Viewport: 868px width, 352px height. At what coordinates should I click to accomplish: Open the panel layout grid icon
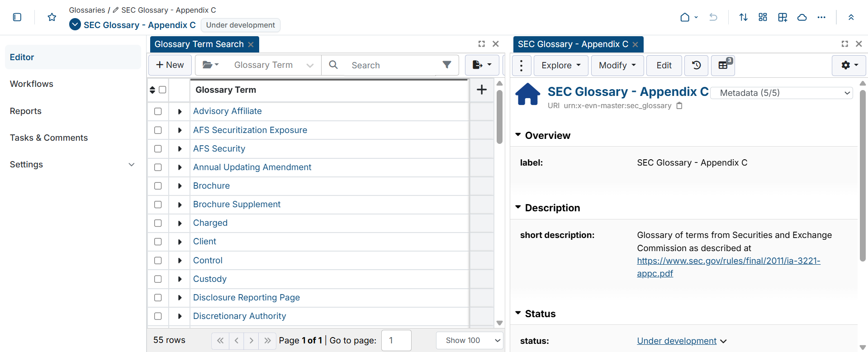(763, 17)
